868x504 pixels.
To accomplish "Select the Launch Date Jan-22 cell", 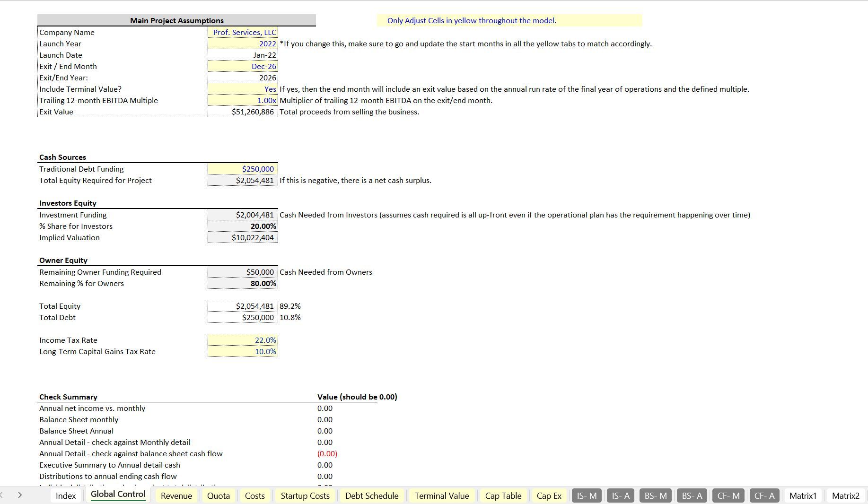I will click(x=243, y=55).
